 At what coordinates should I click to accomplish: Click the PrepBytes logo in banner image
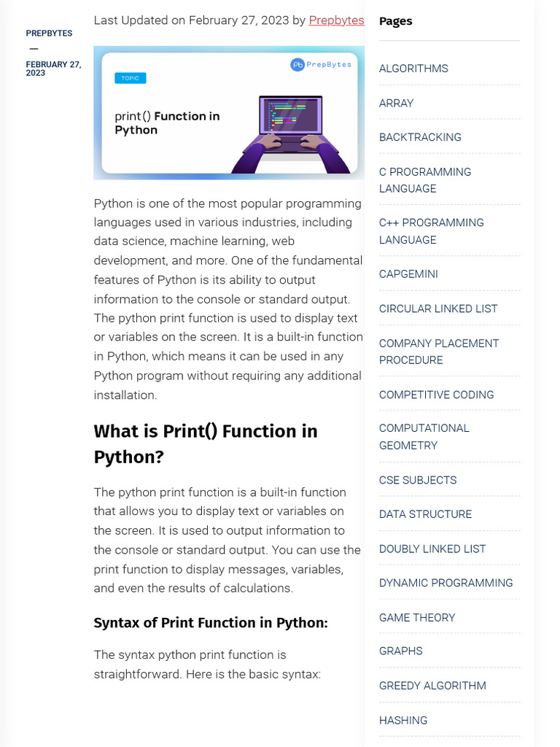322,64
